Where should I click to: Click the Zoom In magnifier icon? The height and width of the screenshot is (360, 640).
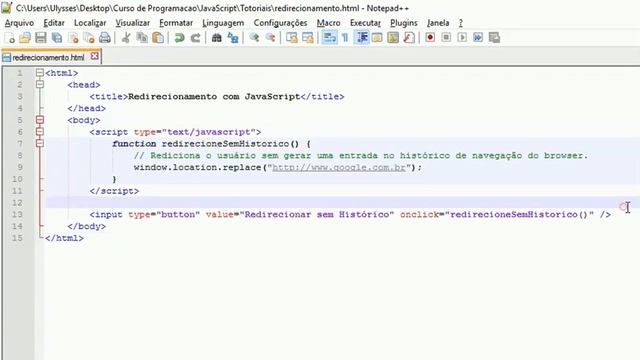coord(254,38)
